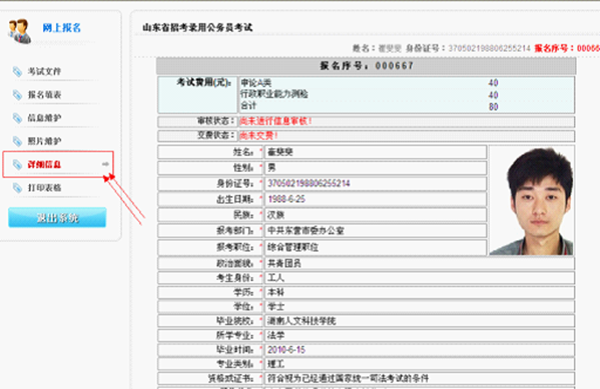This screenshot has height=389, width=600.
Task: Go to 信息维护 in sidebar
Action: pos(44,118)
